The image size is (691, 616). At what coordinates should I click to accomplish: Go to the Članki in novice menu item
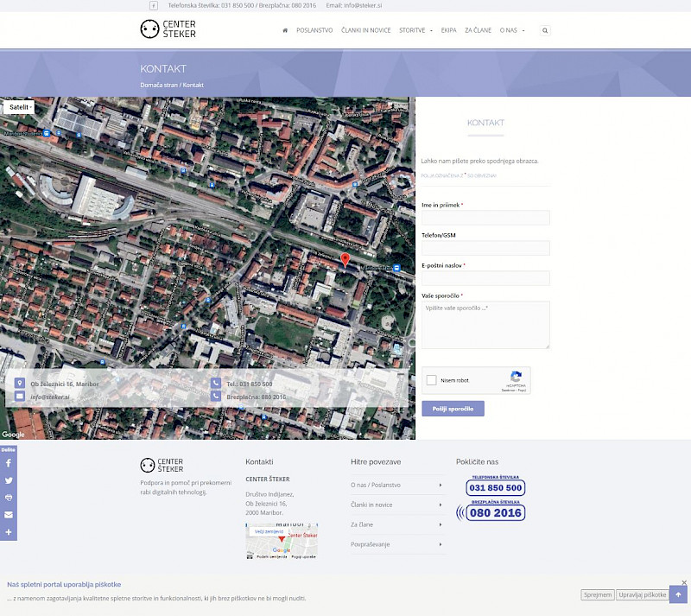[365, 30]
